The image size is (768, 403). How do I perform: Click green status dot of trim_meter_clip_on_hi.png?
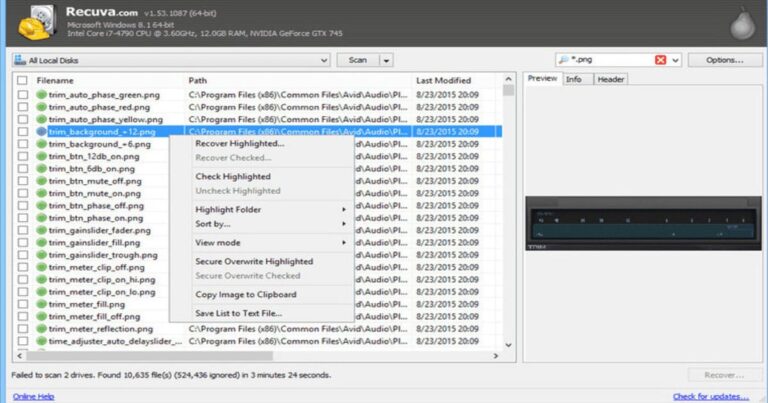(x=42, y=279)
